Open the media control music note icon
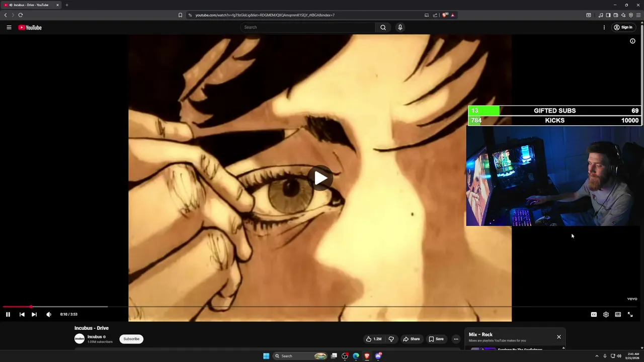Viewport: 644px width, 362px height. pyautogui.click(x=600, y=15)
